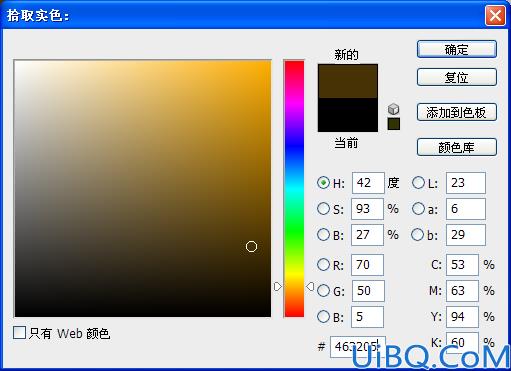The image size is (511, 371).
Task: Click the H field showing 42
Action: pyautogui.click(x=368, y=183)
